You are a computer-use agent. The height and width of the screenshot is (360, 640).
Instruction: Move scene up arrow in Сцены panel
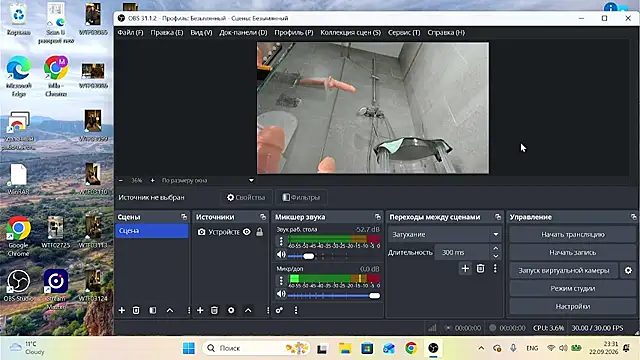tap(170, 310)
